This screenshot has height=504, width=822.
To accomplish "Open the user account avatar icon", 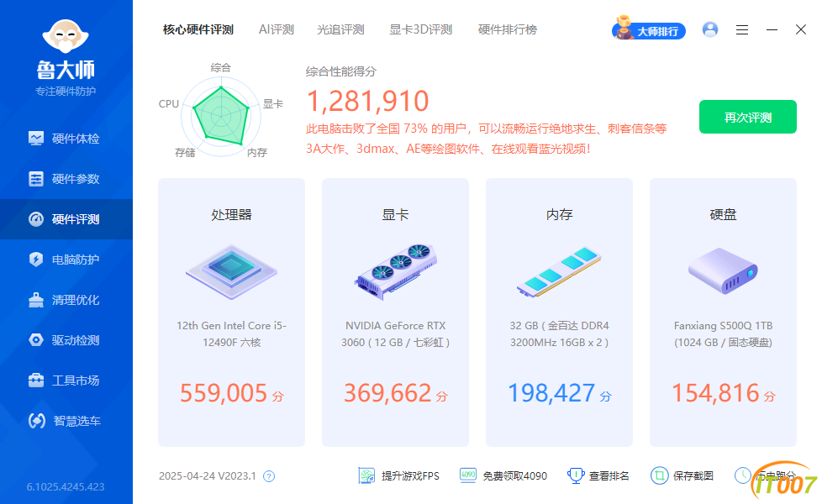I will tap(710, 29).
